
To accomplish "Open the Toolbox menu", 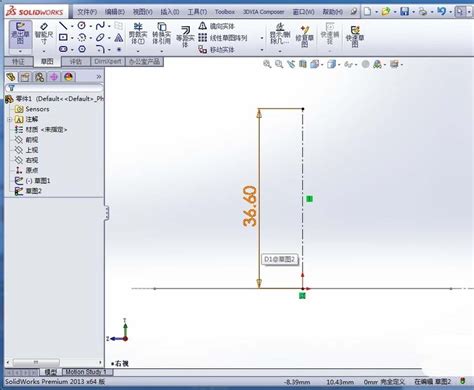I will (225, 12).
